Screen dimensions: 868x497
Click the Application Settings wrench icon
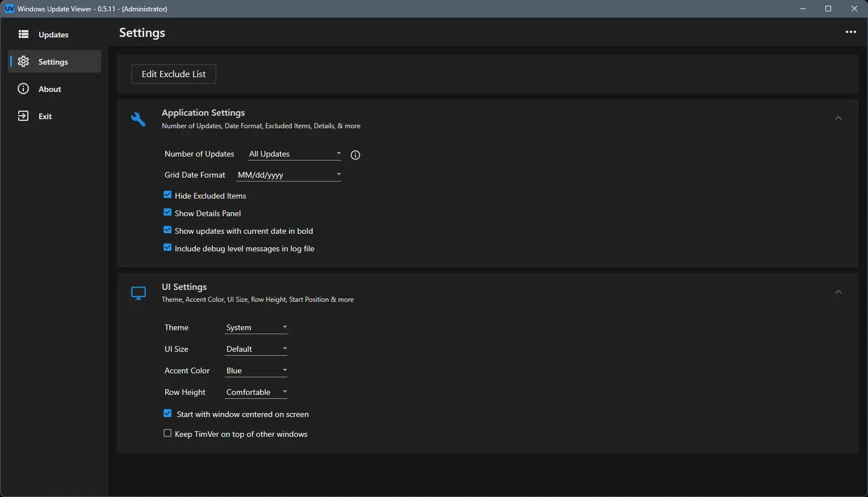point(139,119)
